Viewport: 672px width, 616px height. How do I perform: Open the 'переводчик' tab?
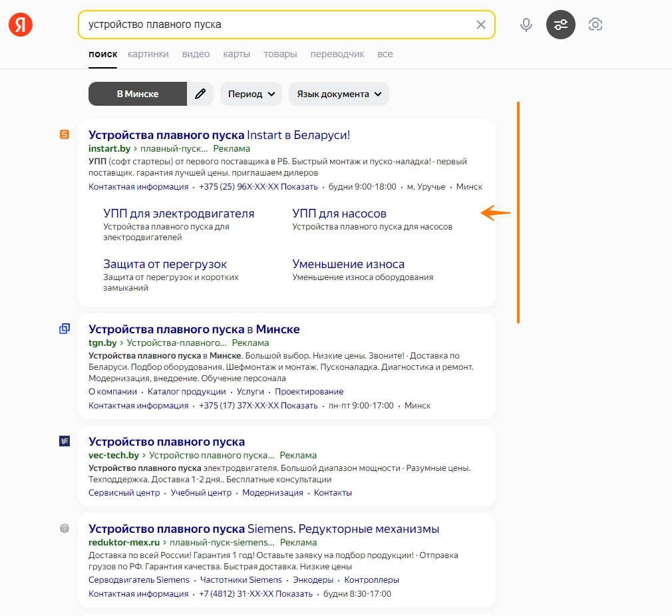tap(337, 54)
